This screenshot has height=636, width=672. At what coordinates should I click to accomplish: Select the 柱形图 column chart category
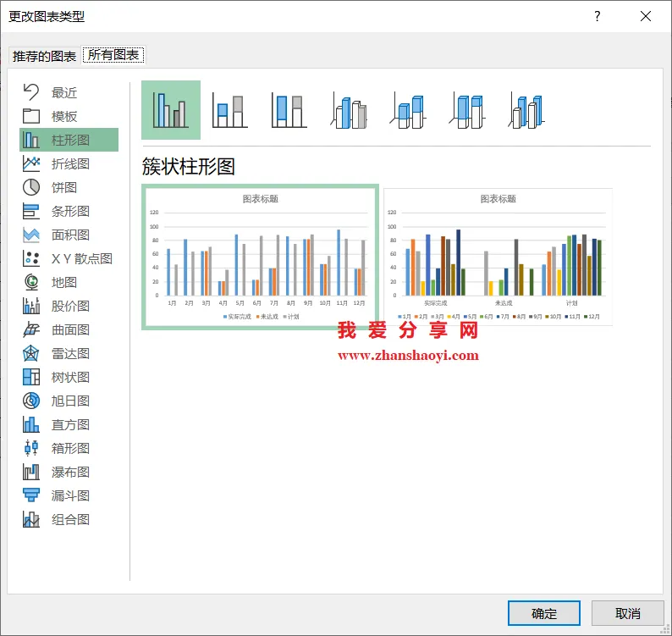[x=69, y=140]
